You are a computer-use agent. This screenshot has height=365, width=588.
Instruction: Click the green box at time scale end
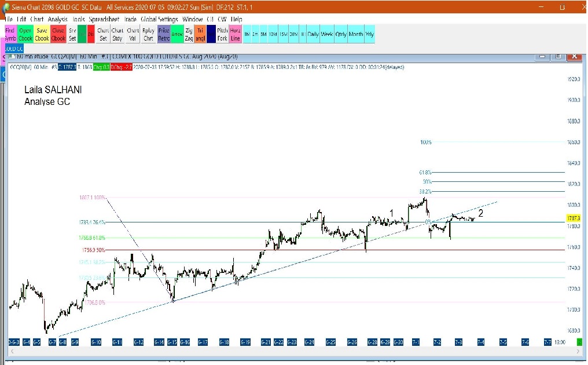pos(579,342)
